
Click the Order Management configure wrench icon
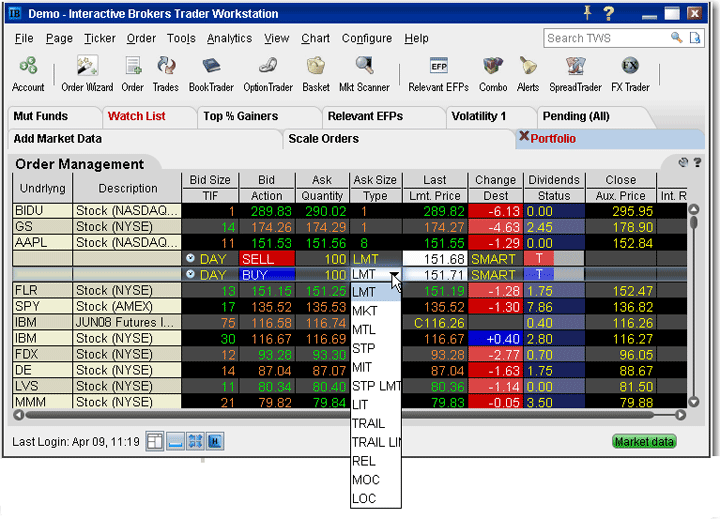coord(683,162)
